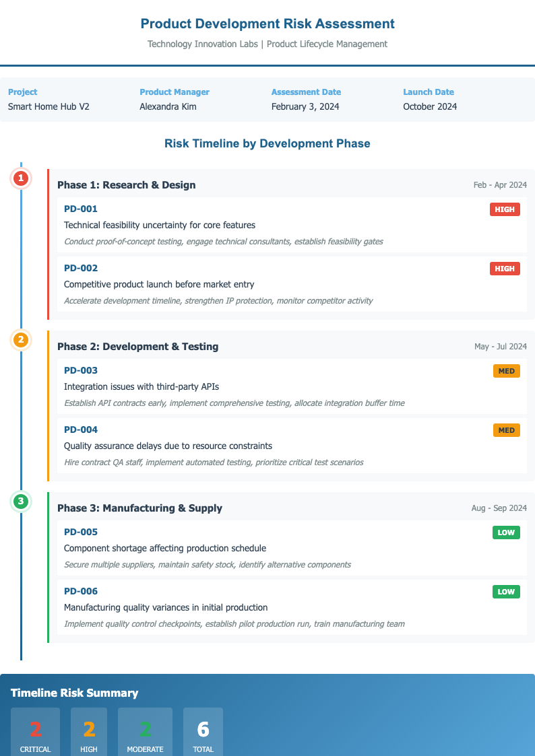
Task: Click the Phase 1: Research & Design heading
Action: pos(127,184)
